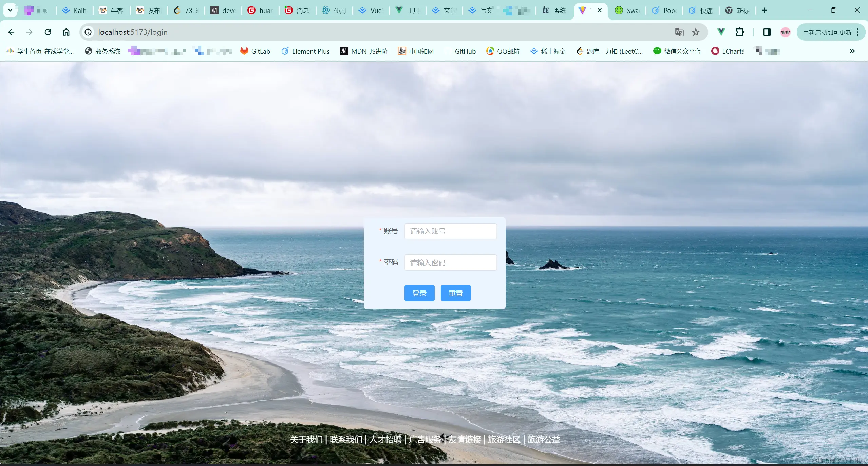
Task: Expand the tab search dropdown arrow
Action: [10, 10]
